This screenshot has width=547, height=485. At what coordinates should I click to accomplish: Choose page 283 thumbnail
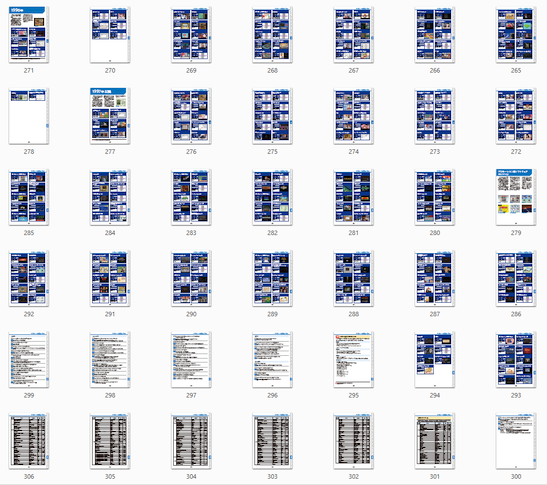point(191,197)
